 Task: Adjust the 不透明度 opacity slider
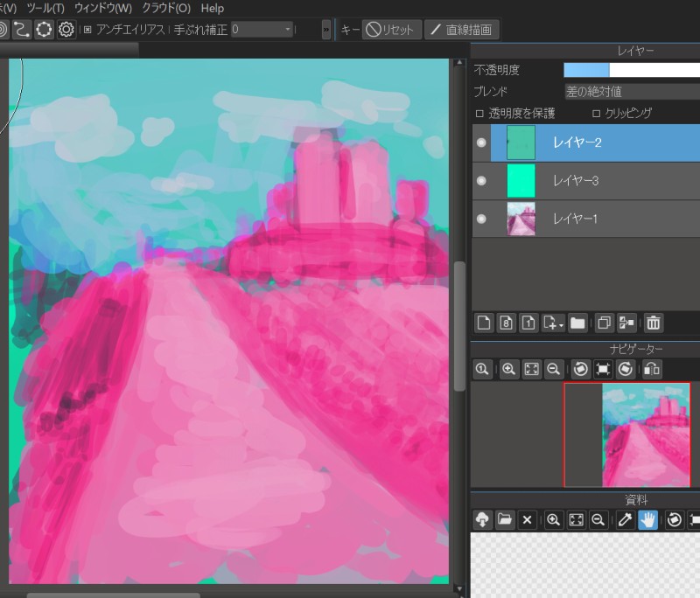pyautogui.click(x=632, y=70)
